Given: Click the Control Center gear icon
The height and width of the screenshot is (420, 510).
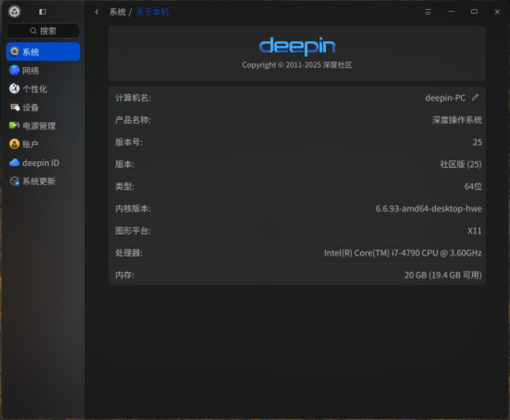Looking at the screenshot, I should 14,12.
